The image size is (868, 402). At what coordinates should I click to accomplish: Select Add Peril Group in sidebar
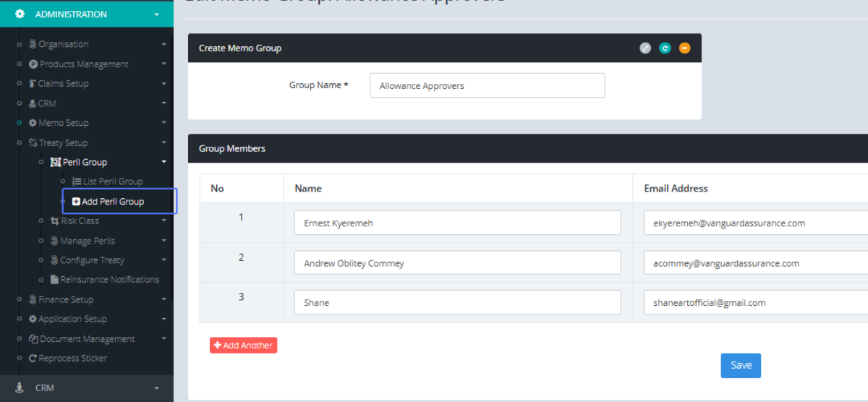click(112, 202)
